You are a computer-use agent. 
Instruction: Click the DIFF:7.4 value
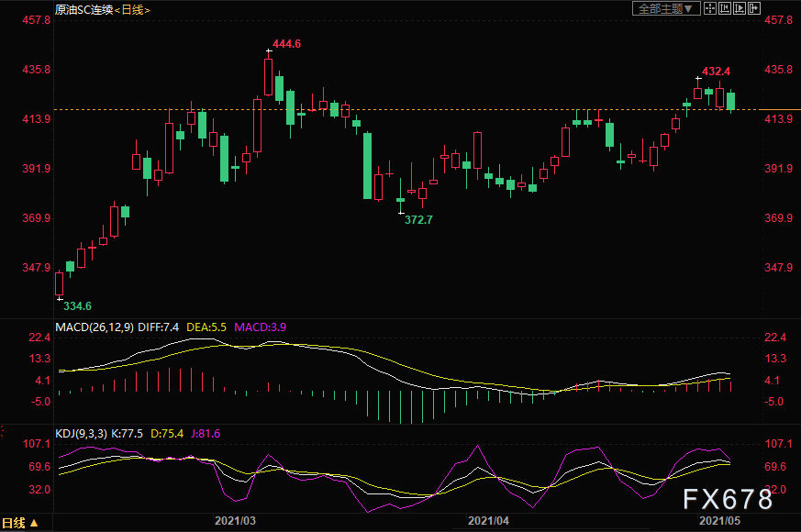(159, 327)
